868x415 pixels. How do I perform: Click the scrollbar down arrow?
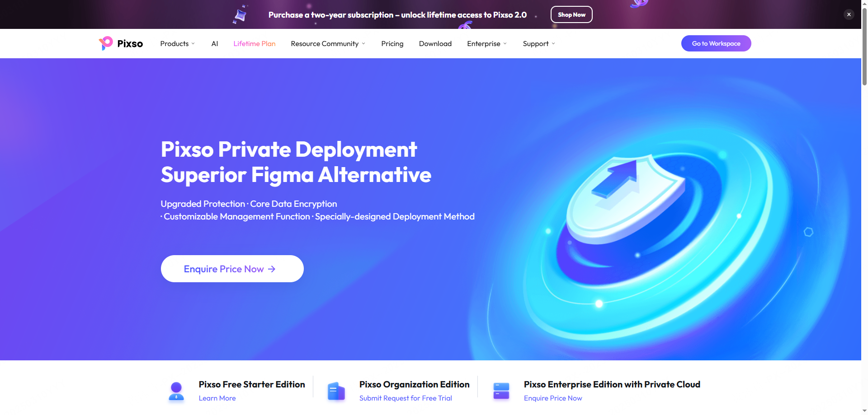(x=864, y=411)
